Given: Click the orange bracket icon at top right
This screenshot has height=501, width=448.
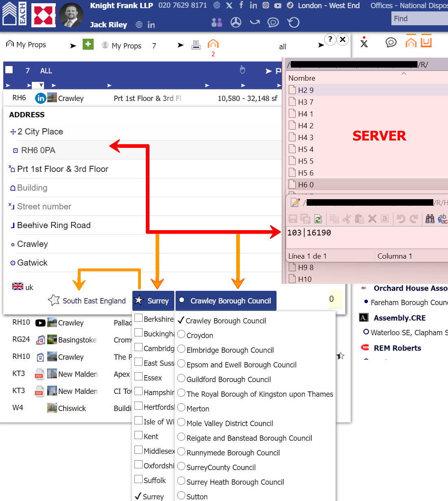Looking at the screenshot, I should 426,42.
